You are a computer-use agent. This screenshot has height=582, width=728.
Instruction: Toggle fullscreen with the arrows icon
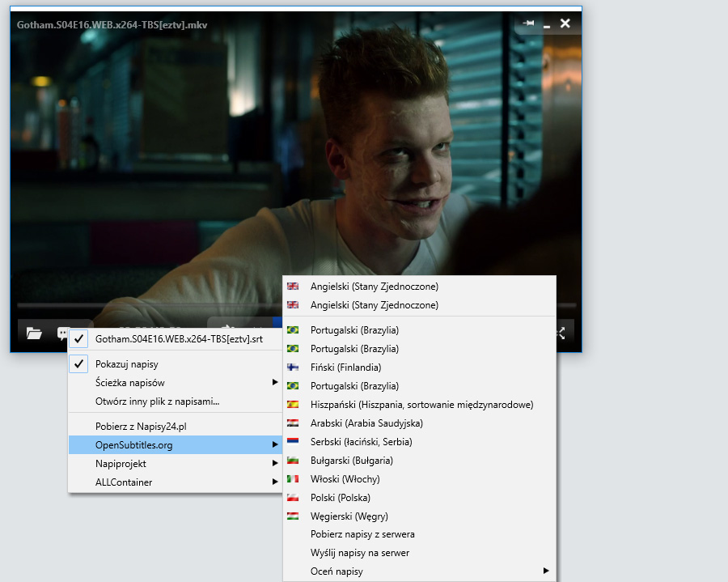pos(561,333)
